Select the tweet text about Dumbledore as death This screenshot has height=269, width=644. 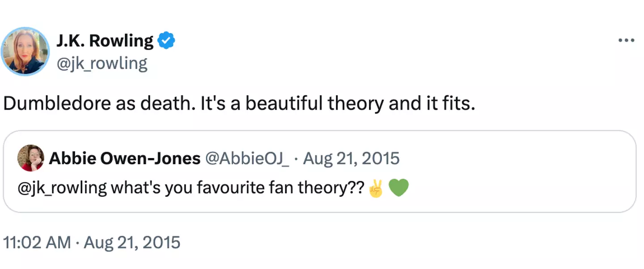pos(240,103)
